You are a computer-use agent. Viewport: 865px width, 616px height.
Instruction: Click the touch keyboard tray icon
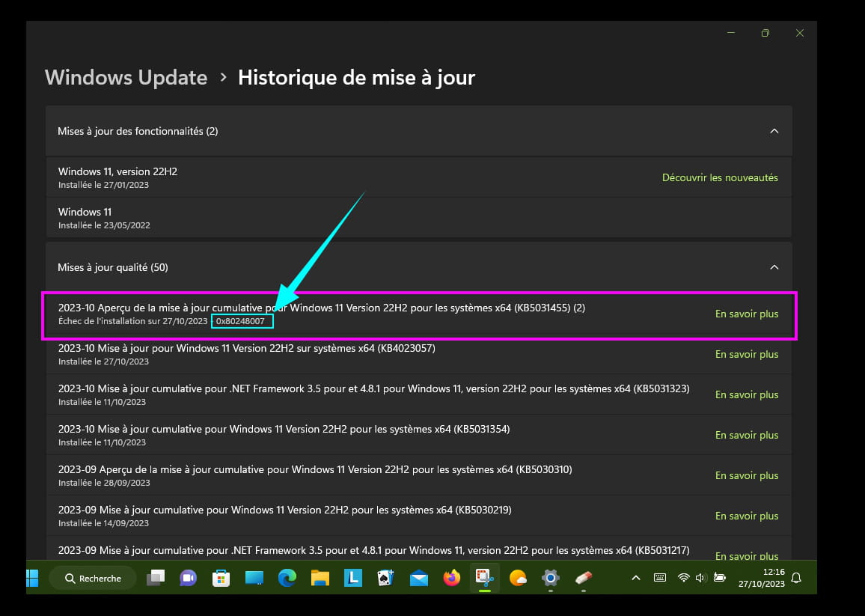tap(660, 578)
